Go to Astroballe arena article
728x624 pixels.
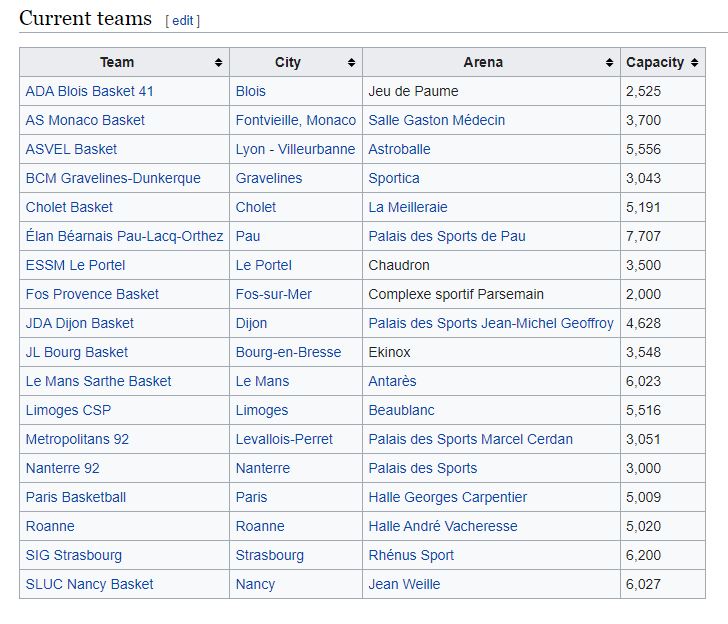(399, 149)
